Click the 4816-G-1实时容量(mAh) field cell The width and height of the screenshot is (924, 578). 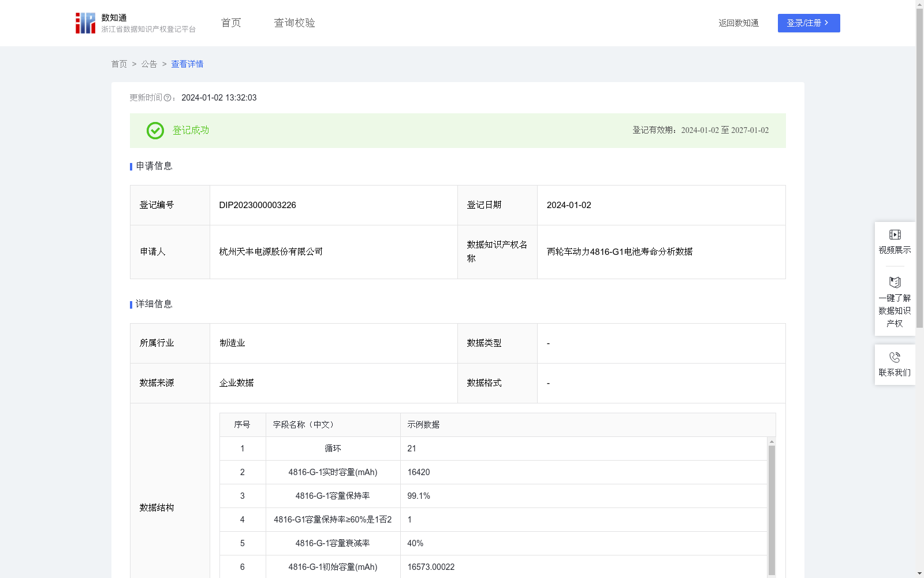(333, 472)
